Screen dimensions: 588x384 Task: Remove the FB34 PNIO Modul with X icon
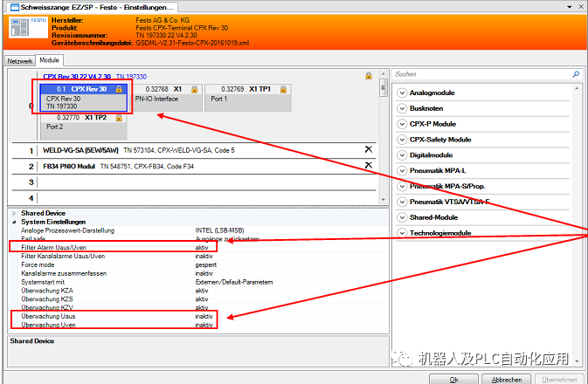pos(369,165)
